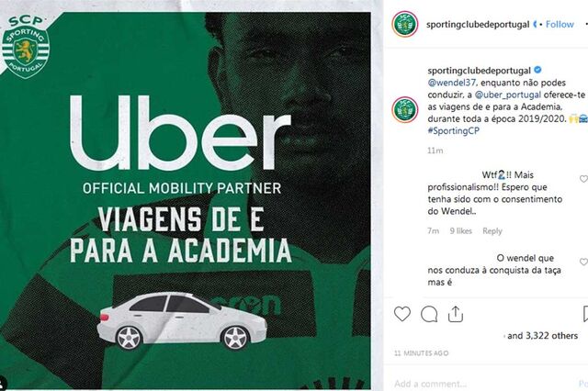Image resolution: width=588 pixels, height=391 pixels.
Task: Open sportingclubedeportugal profile avatar in header
Action: [405, 25]
